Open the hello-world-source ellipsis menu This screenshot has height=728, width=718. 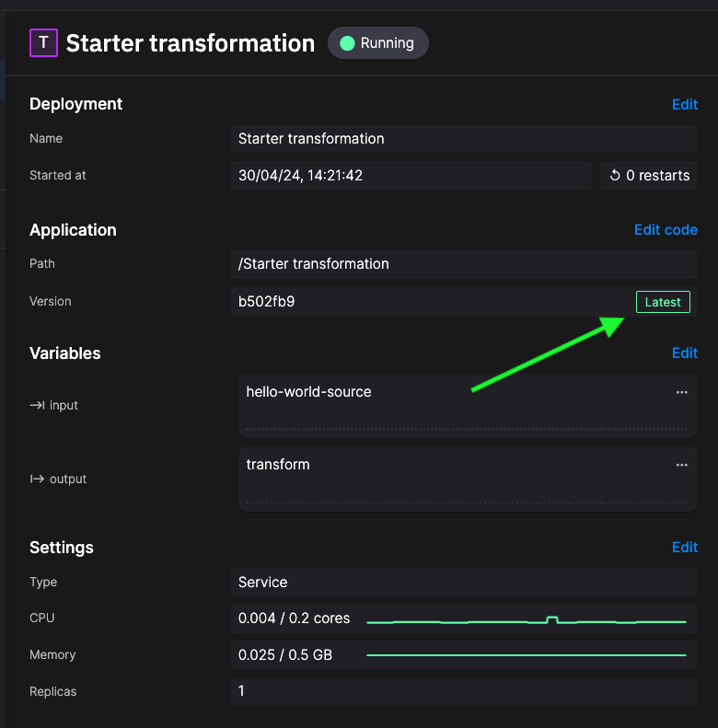coord(681,392)
